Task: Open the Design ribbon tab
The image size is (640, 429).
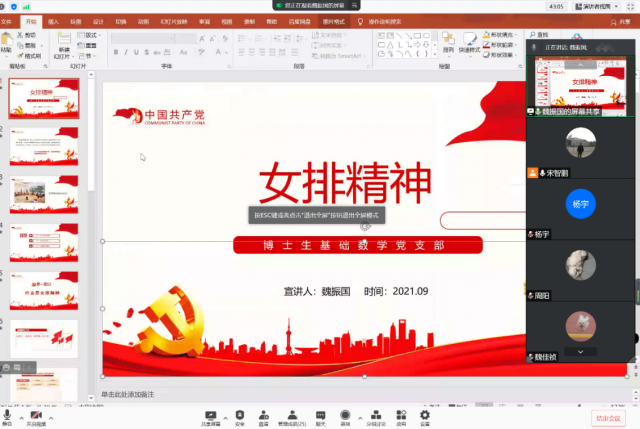Action: pyautogui.click(x=98, y=20)
